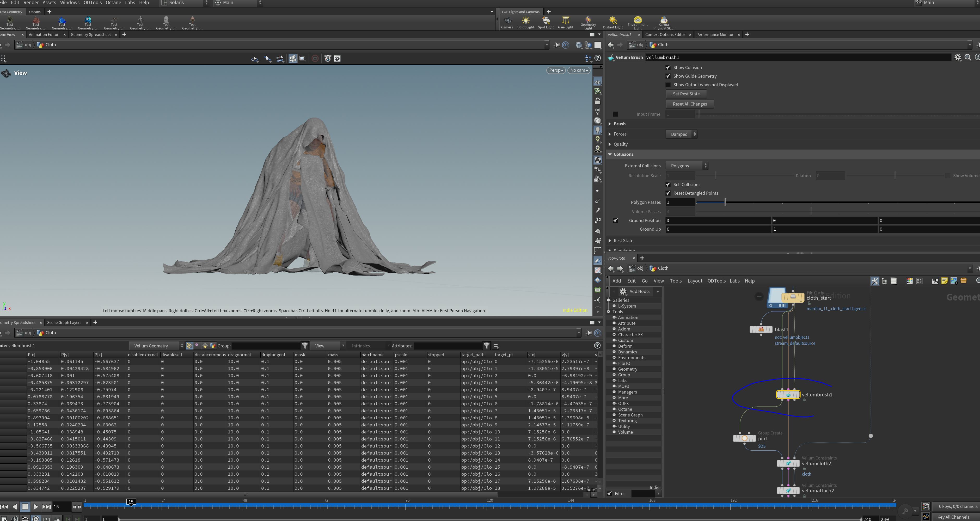Select the Area Light shelf tool
Viewport: 980px width, 521px height.
pyautogui.click(x=565, y=22)
